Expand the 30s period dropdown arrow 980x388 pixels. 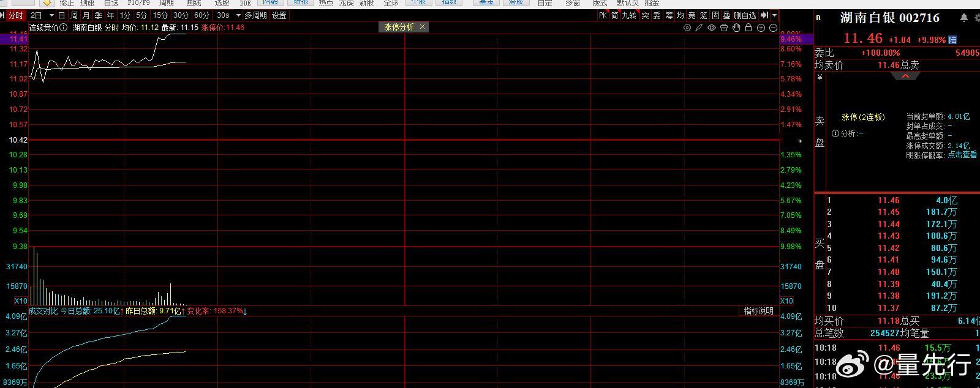pyautogui.click(x=238, y=15)
